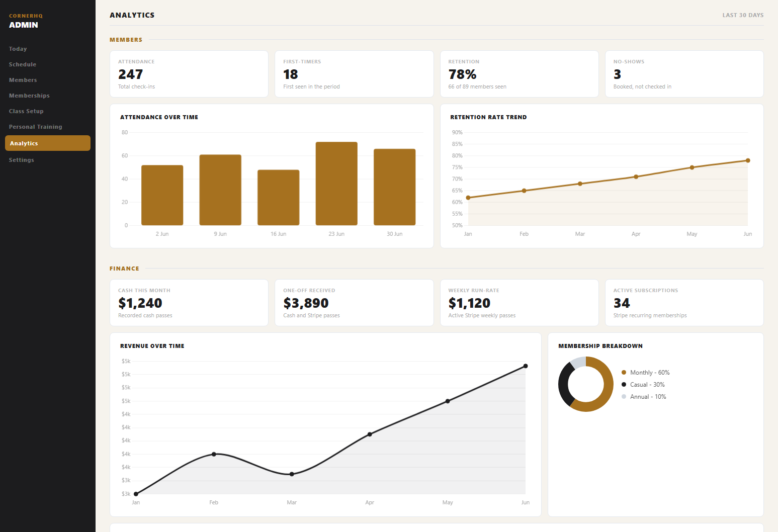Click the 23 Jun attendance bar
This screenshot has width=778, height=532.
tap(336, 184)
